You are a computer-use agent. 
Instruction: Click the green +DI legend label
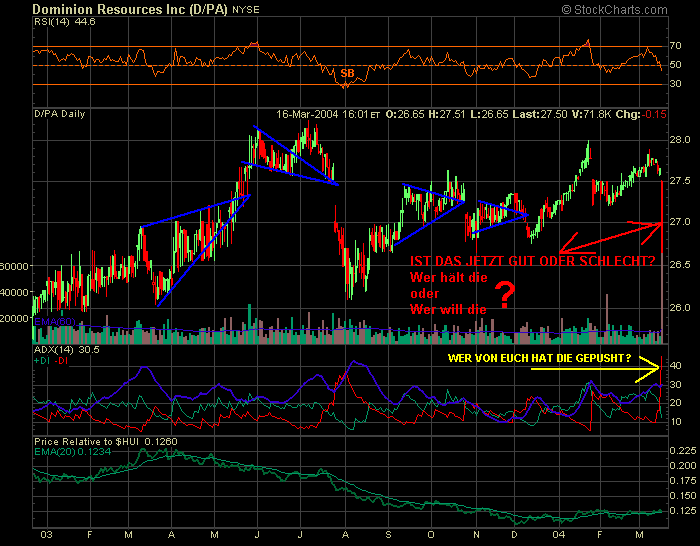[42, 361]
